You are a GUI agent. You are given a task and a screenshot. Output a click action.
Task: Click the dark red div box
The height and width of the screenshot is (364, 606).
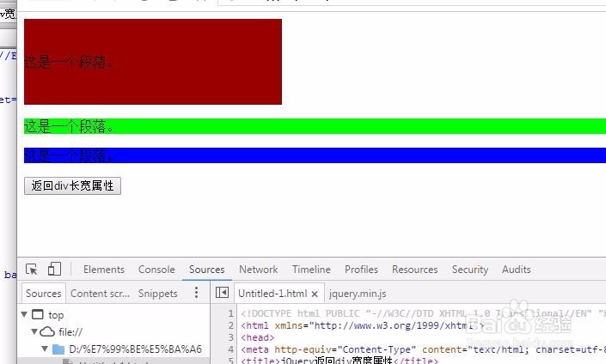pos(153,62)
